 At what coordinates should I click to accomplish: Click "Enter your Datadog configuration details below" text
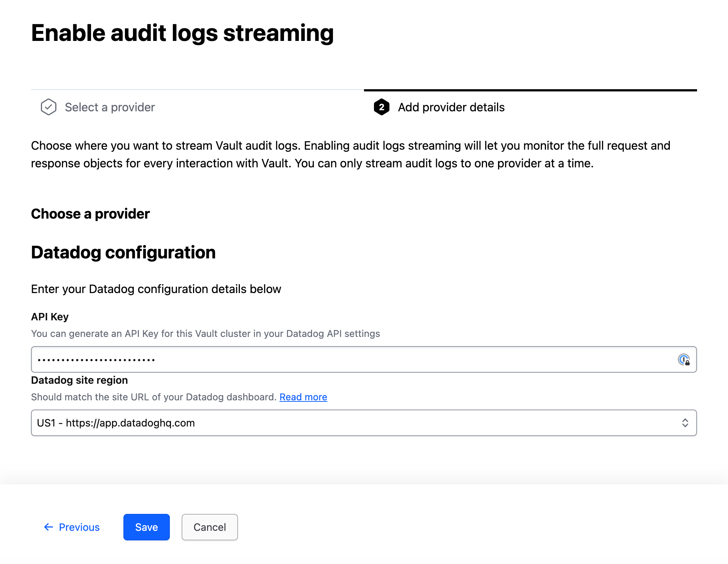[156, 289]
